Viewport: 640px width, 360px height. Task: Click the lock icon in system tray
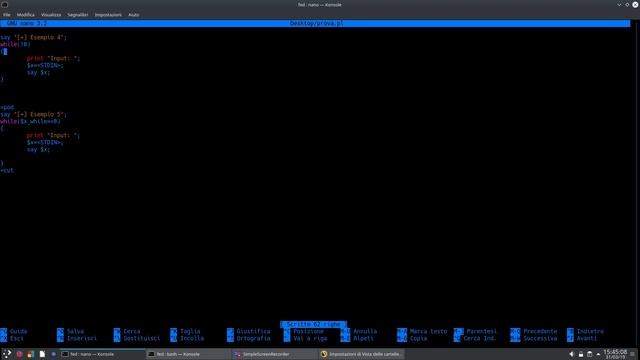click(x=580, y=354)
